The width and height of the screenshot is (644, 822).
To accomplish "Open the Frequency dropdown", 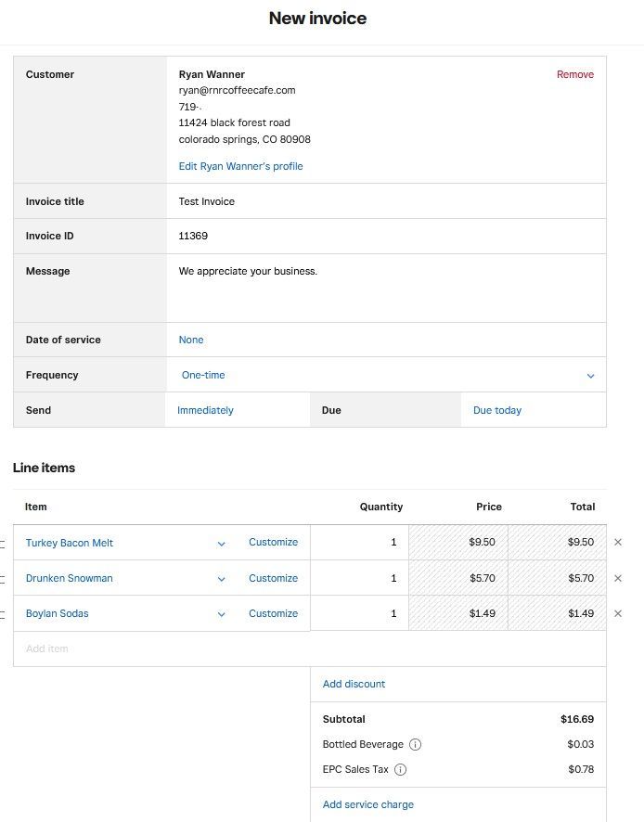I will (x=590, y=376).
